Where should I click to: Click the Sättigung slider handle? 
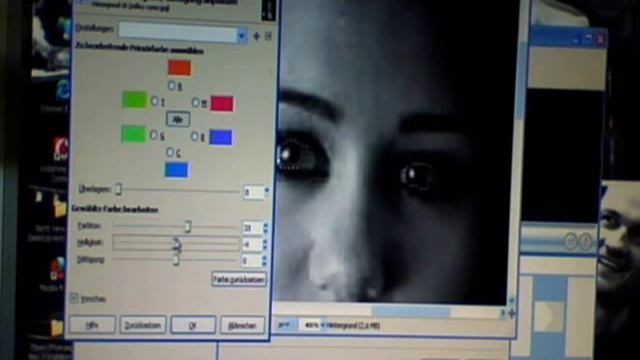(176, 260)
